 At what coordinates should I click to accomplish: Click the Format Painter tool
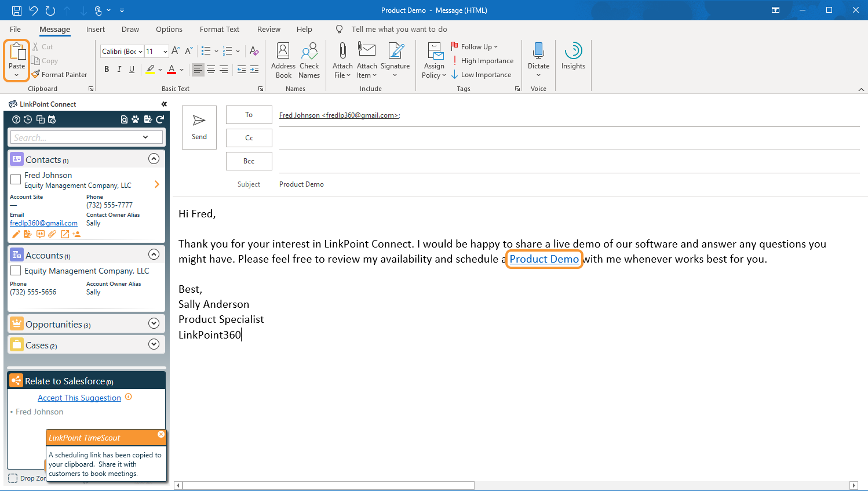pyautogui.click(x=59, y=74)
